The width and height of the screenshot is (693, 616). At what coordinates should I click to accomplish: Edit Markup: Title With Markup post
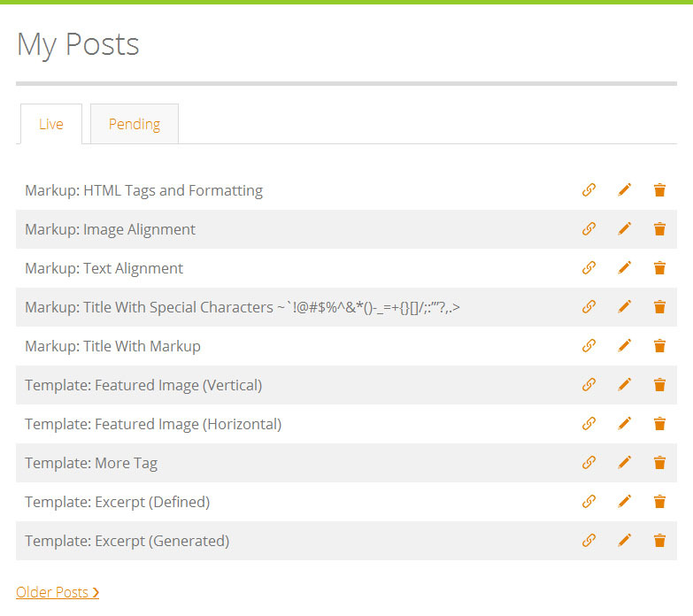click(x=625, y=345)
